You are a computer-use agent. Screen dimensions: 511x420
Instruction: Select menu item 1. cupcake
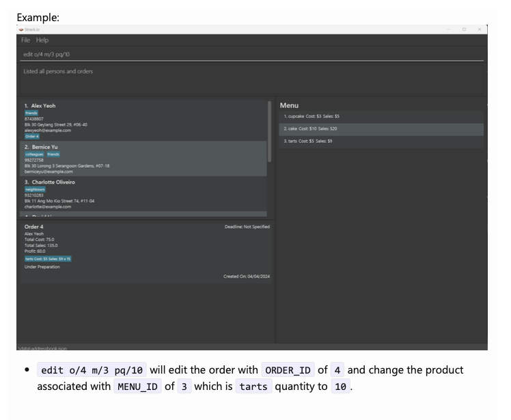pos(381,116)
